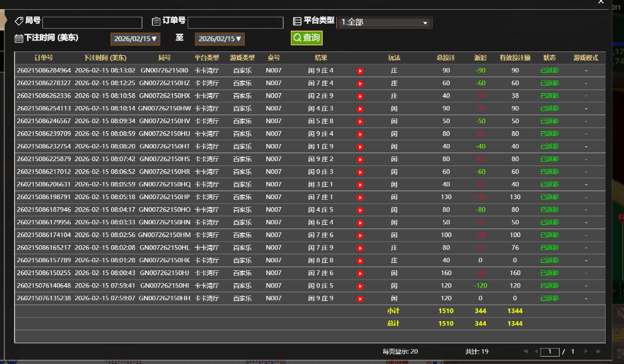Go to the previous results page

[536, 352]
